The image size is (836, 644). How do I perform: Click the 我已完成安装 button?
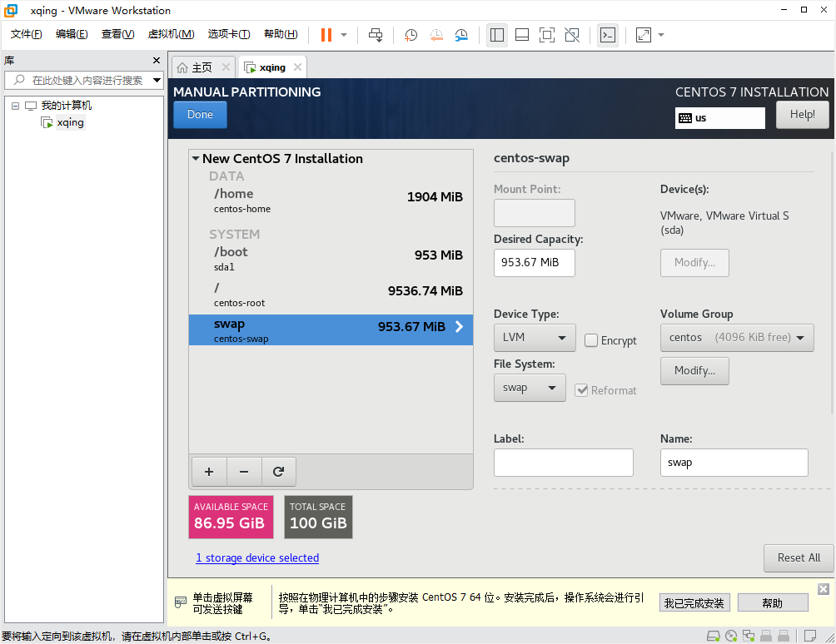[694, 603]
